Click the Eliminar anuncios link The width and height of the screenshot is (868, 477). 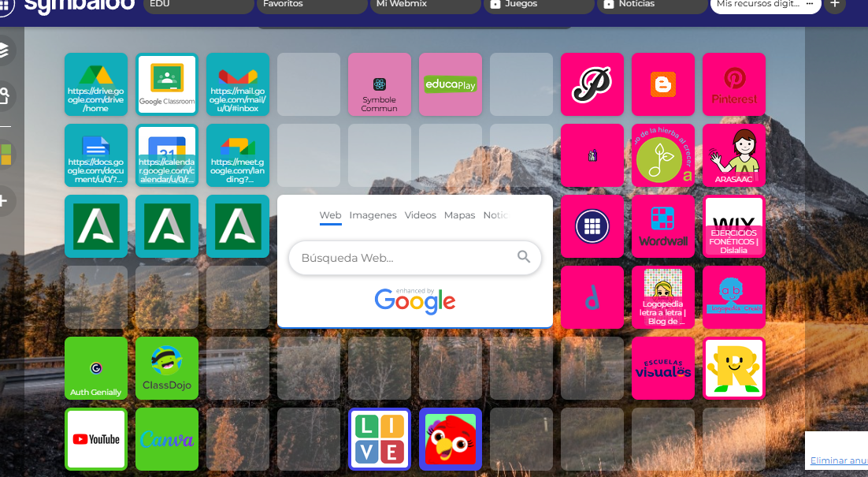839,460
